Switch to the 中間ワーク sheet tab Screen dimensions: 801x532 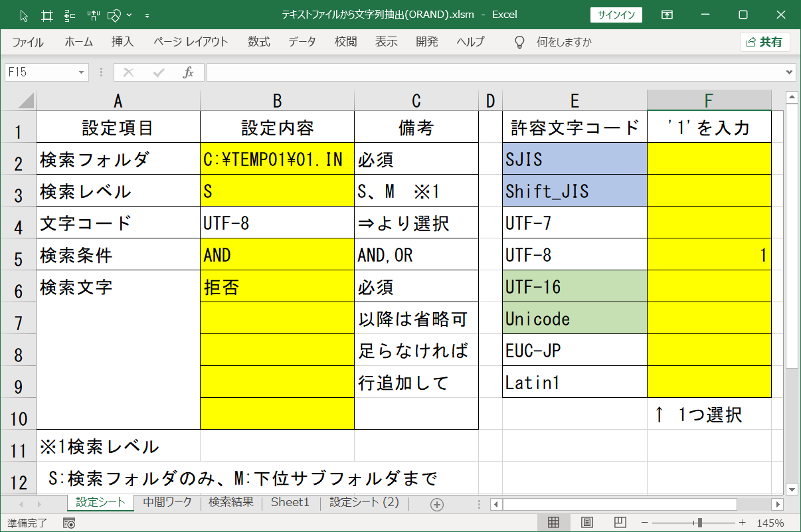pos(165,503)
